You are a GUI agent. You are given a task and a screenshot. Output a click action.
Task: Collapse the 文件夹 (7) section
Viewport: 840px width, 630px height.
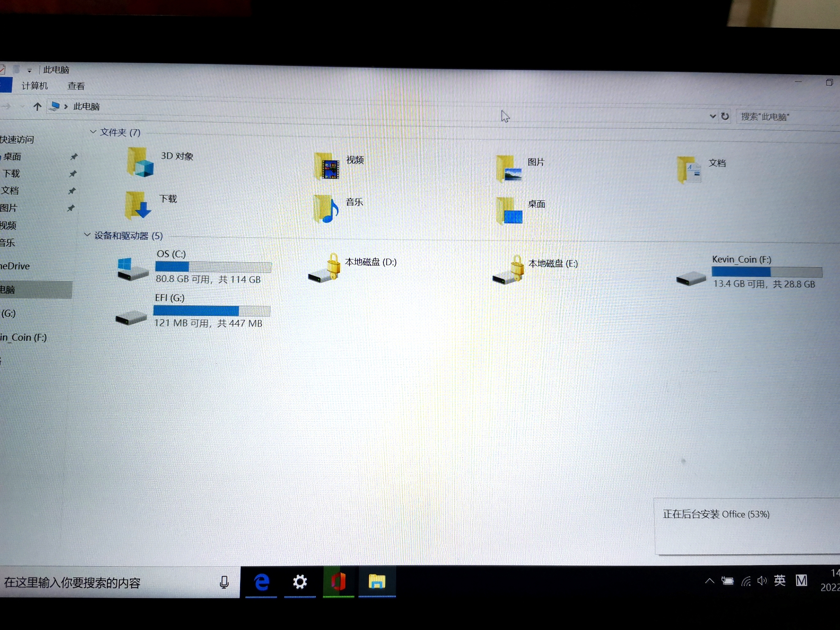93,132
